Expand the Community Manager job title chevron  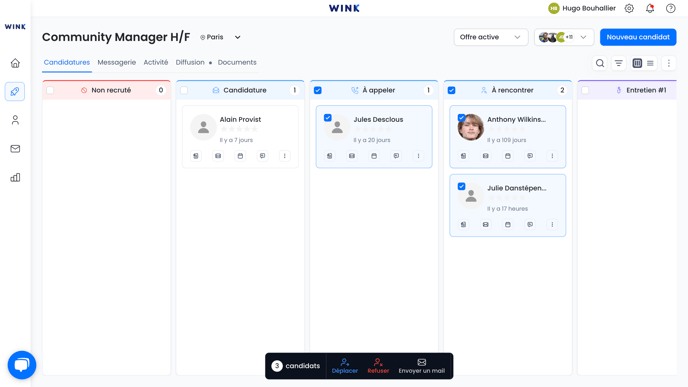click(237, 37)
